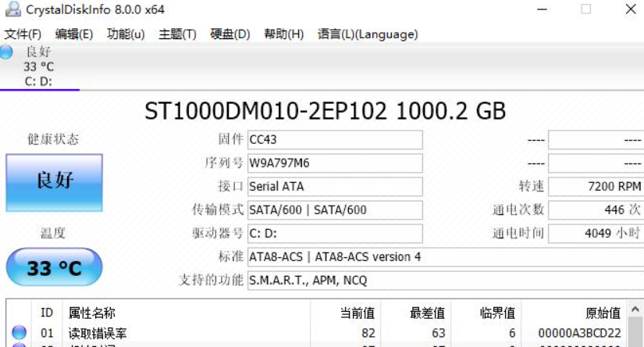
Task: Click the power-on count field 446 次
Action: (596, 210)
